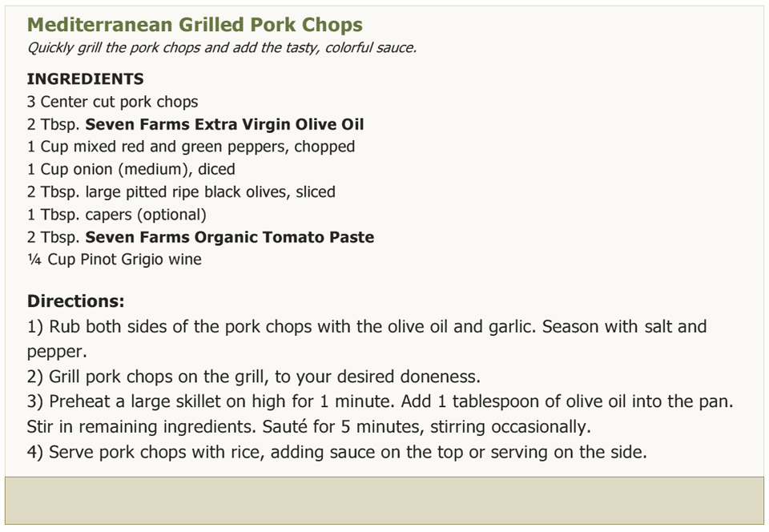Click the Mediterranean Grilled Pork Chops title
769x532 pixels.
(195, 25)
